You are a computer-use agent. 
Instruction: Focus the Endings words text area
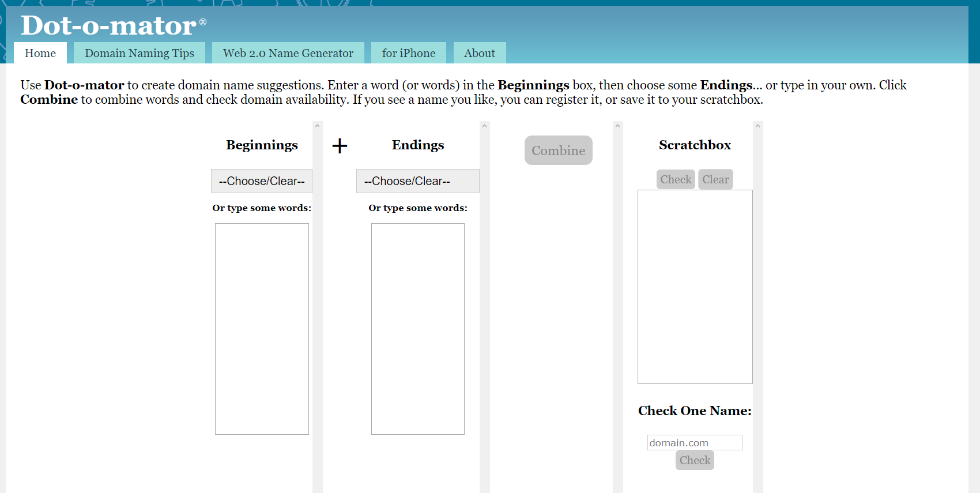pos(417,329)
